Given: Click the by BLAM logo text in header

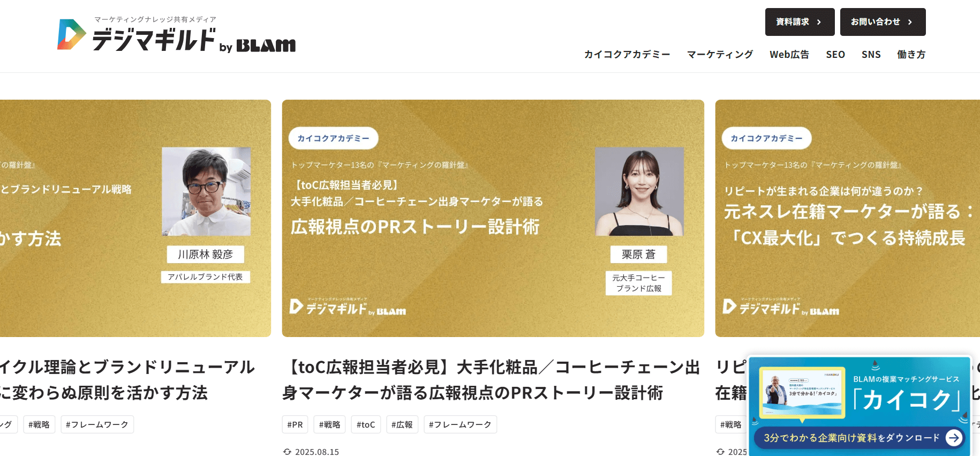Looking at the screenshot, I should coord(258,46).
